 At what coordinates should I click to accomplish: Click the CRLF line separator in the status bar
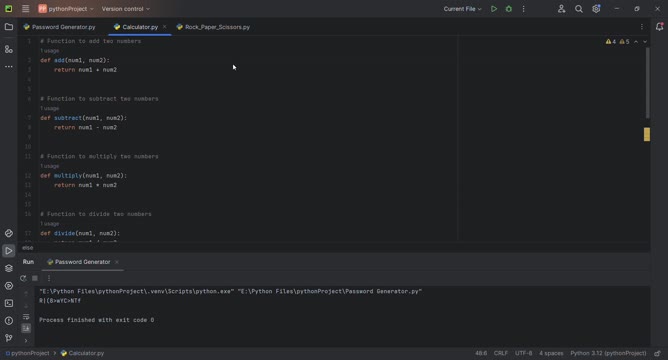click(501, 353)
